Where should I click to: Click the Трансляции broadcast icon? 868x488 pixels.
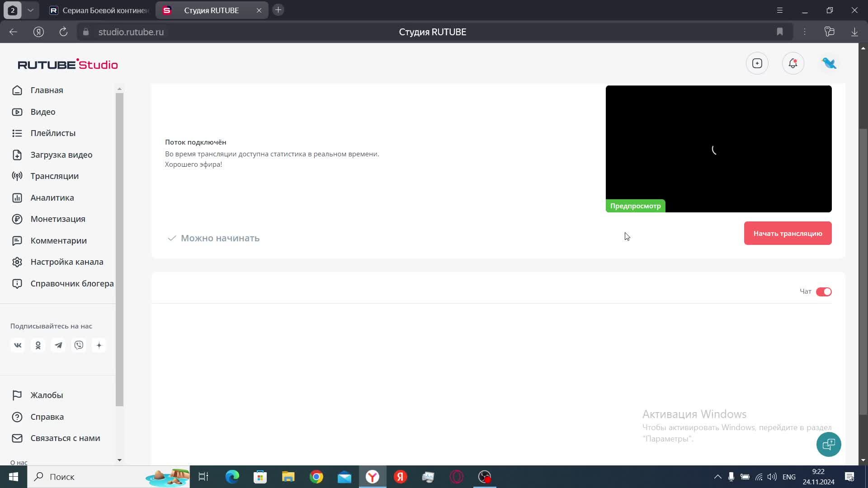point(17,176)
